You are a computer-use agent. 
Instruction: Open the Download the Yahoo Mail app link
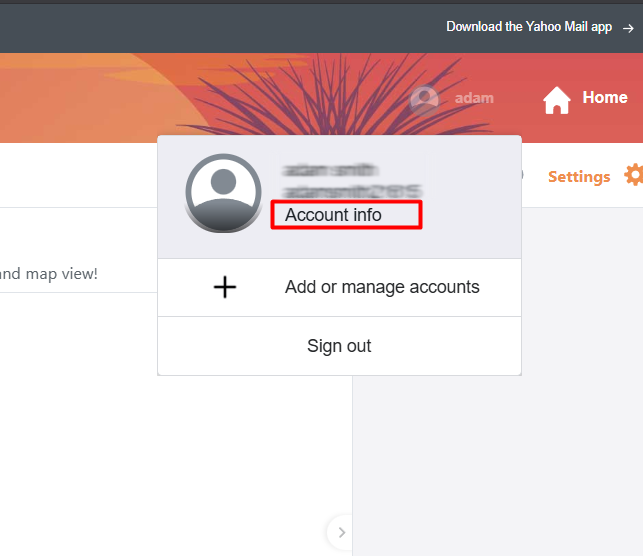[528, 27]
